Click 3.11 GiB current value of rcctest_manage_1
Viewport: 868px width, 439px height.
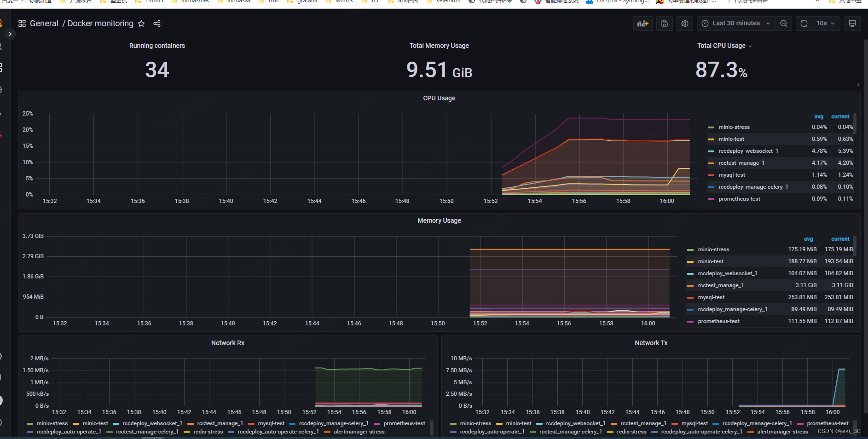point(842,285)
